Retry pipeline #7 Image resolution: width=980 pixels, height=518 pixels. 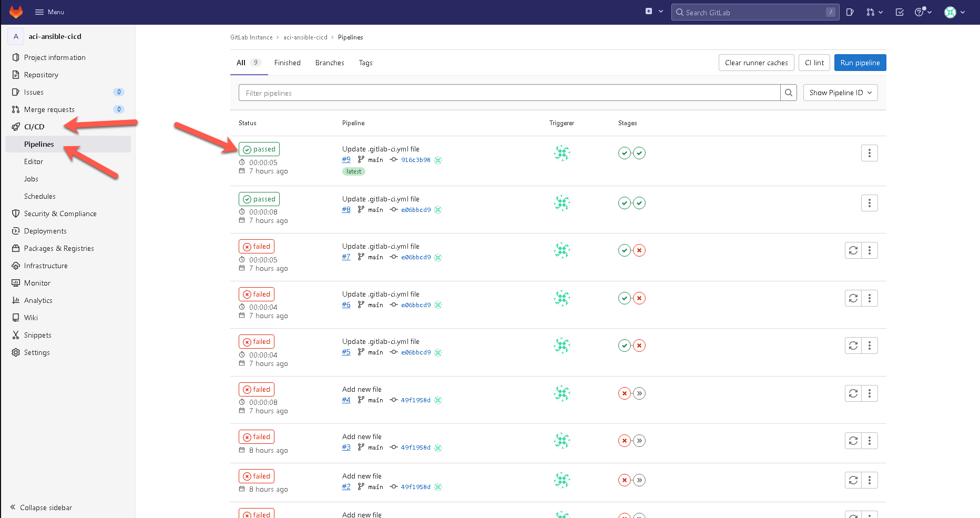(x=853, y=250)
